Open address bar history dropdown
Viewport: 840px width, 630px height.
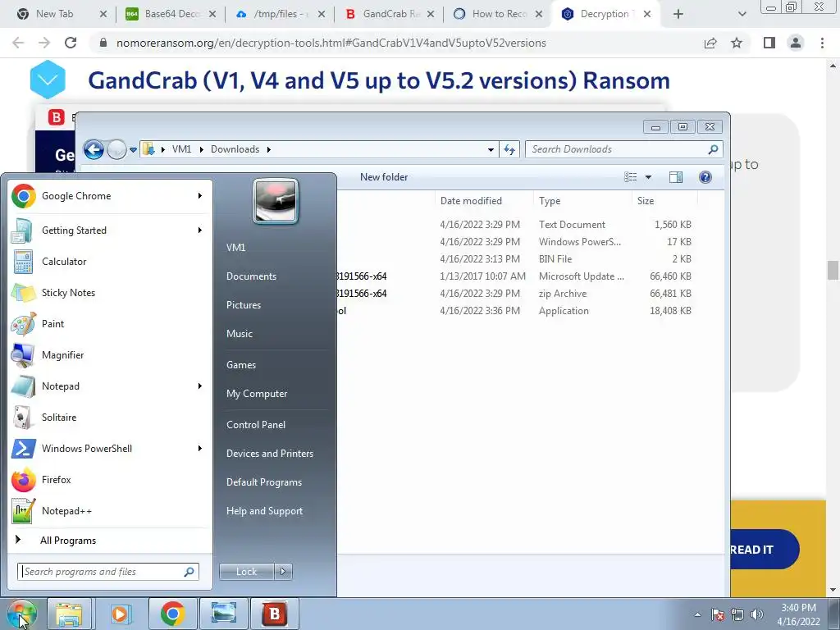[x=491, y=149]
